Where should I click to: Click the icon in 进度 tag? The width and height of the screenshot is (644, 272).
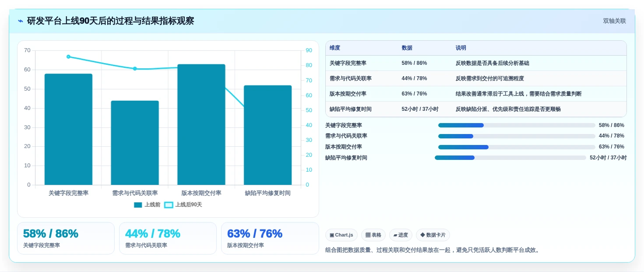[395, 235]
